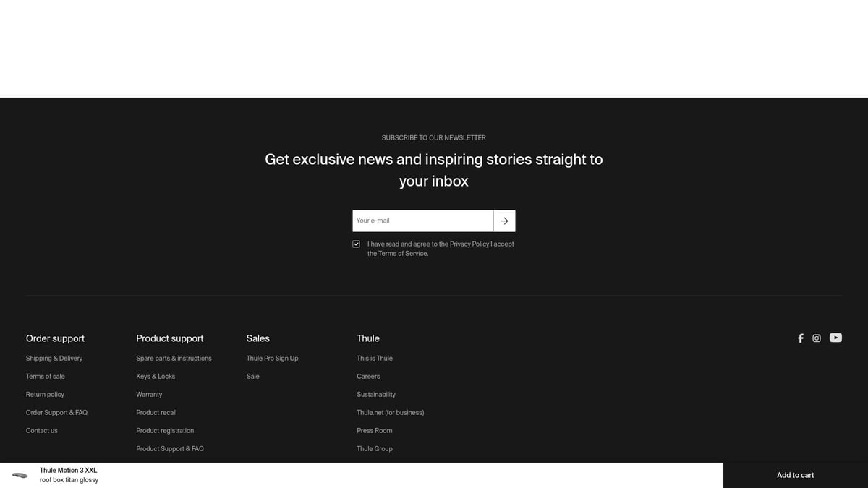Click the roof box product thumbnail
The height and width of the screenshot is (488, 868).
(20, 476)
